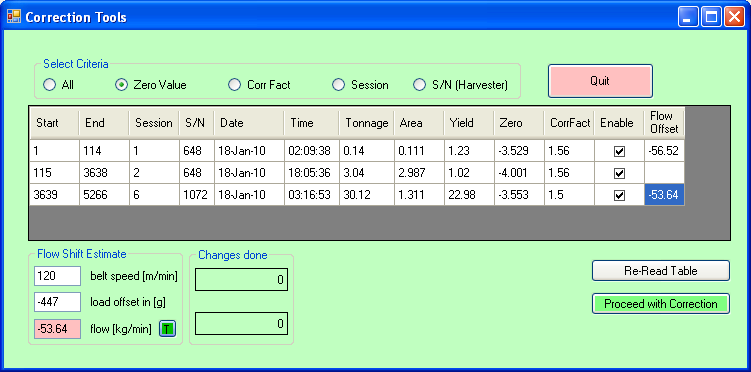Viewport: 751px width, 372px height.
Task: Uncheck Enable for session 1 row
Action: pos(619,151)
